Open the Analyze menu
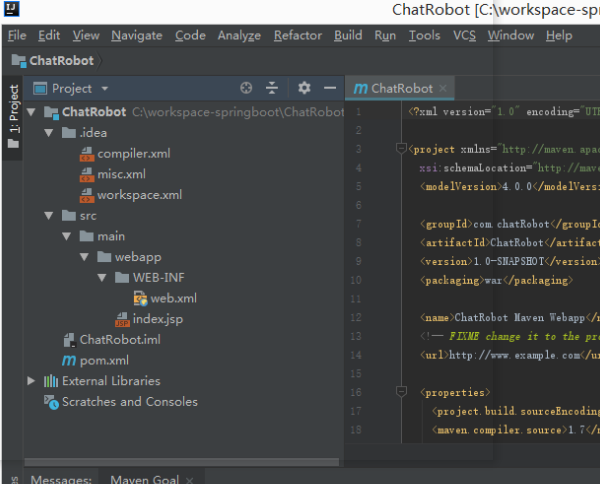This screenshot has width=600, height=484. point(239,36)
